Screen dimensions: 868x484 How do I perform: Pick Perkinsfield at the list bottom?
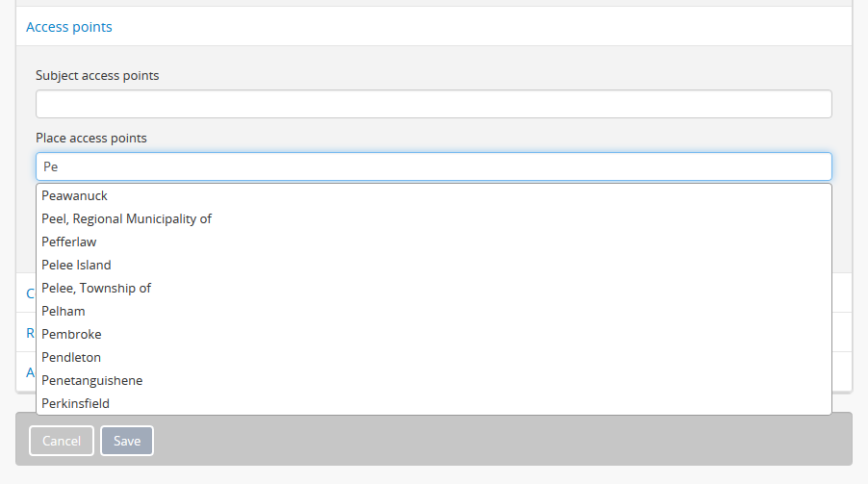point(74,403)
